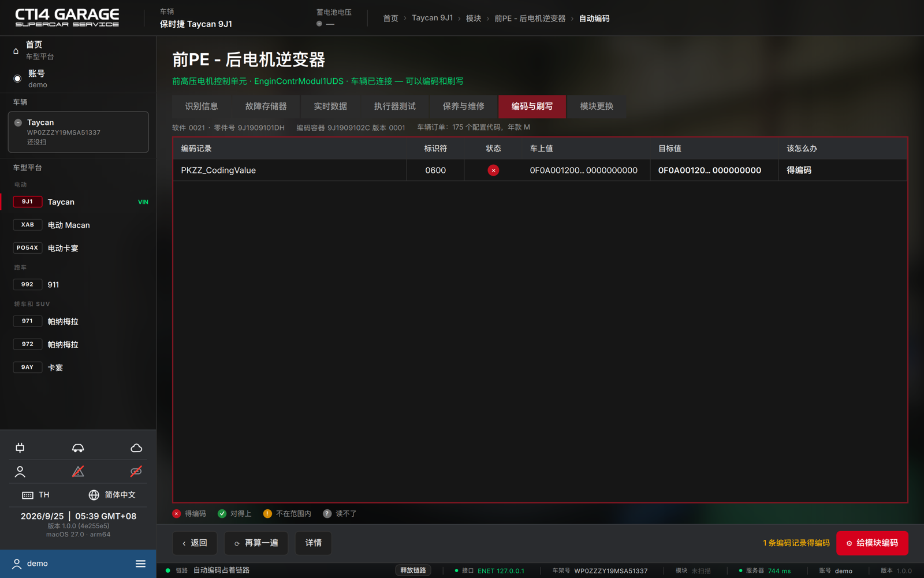Click the cloud icon in sidebar footer
Image resolution: width=924 pixels, height=578 pixels.
(x=136, y=448)
